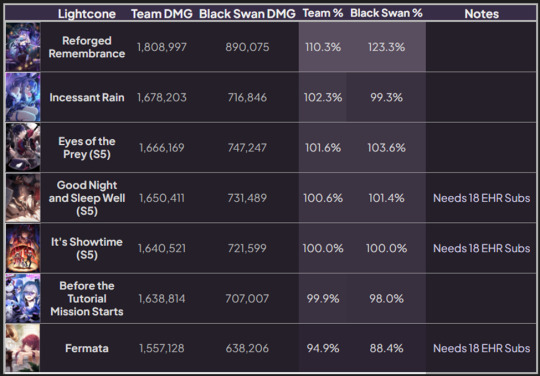Click the Notes column header

click(x=481, y=14)
